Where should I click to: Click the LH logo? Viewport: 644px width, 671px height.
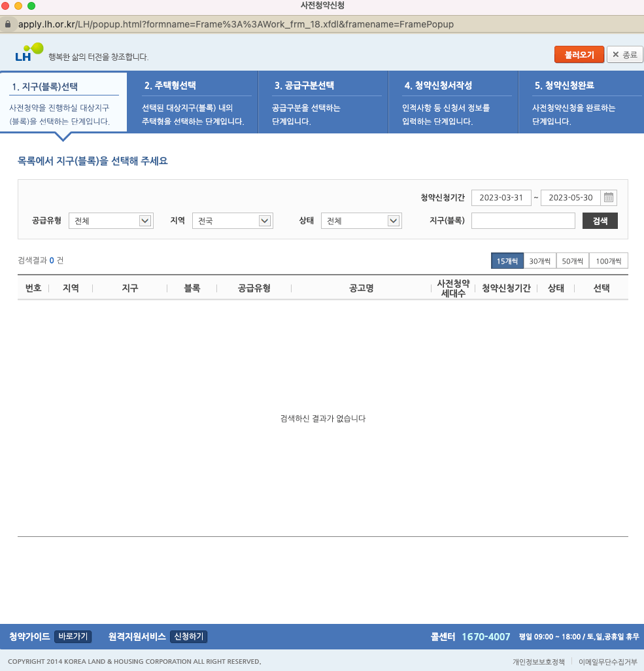click(29, 52)
